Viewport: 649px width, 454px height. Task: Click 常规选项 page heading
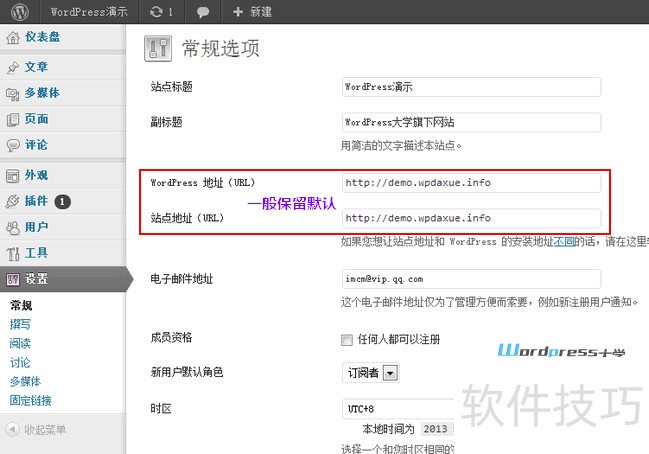221,48
